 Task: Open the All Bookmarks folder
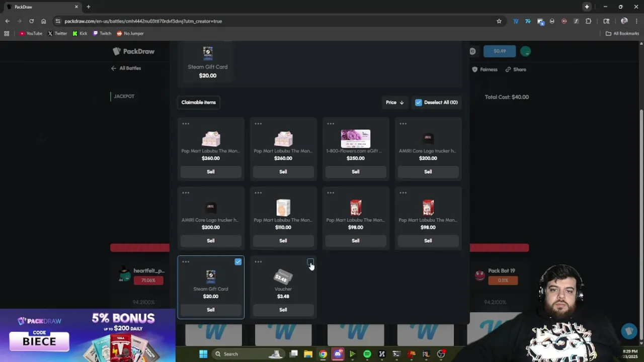[x=622, y=34]
